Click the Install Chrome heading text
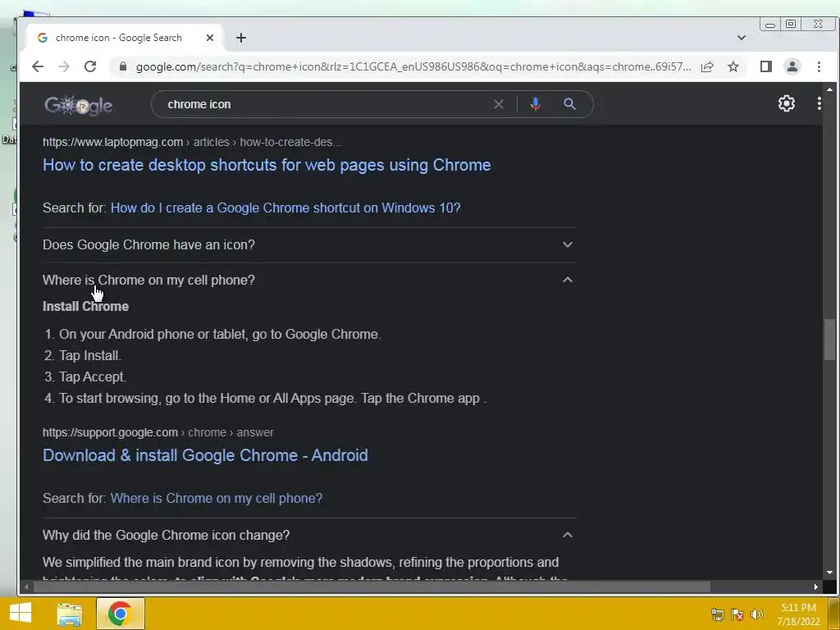Image resolution: width=840 pixels, height=630 pixels. (x=85, y=307)
